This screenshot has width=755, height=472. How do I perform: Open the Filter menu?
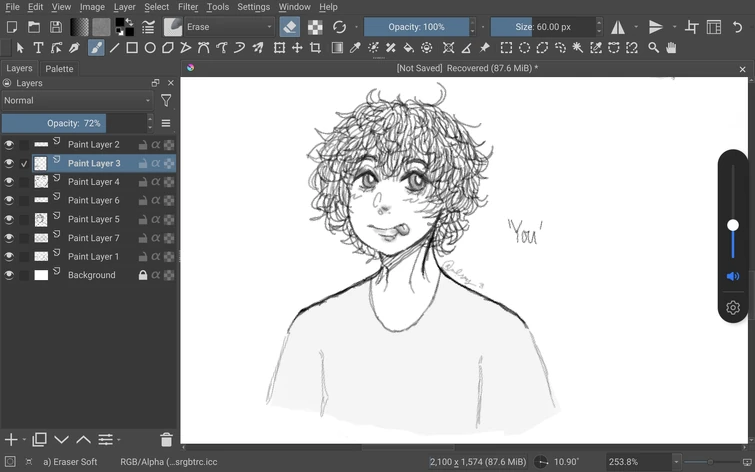point(188,7)
